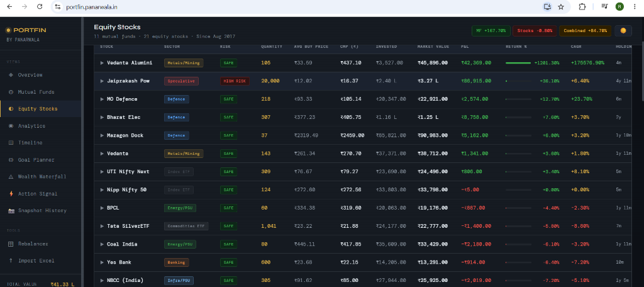The width and height of the screenshot is (644, 287).
Task: Click the HIGH RISK tag for Jaiprakash Pow
Action: (235, 81)
